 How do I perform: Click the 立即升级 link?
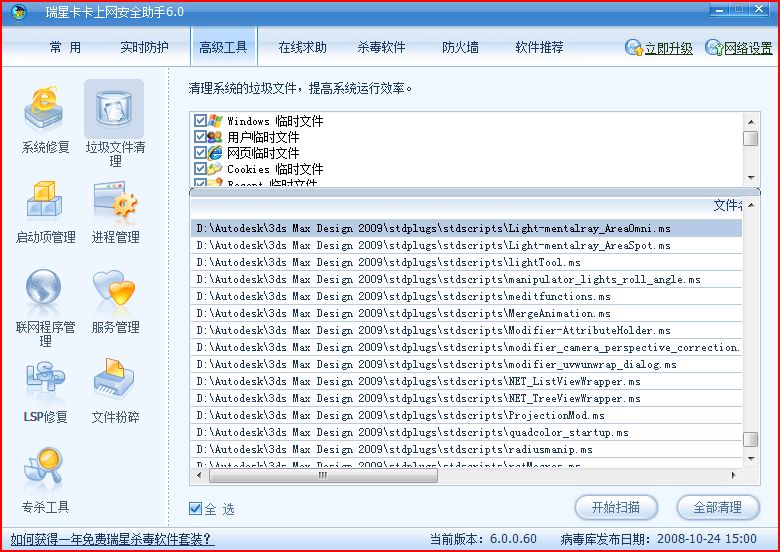[x=669, y=48]
